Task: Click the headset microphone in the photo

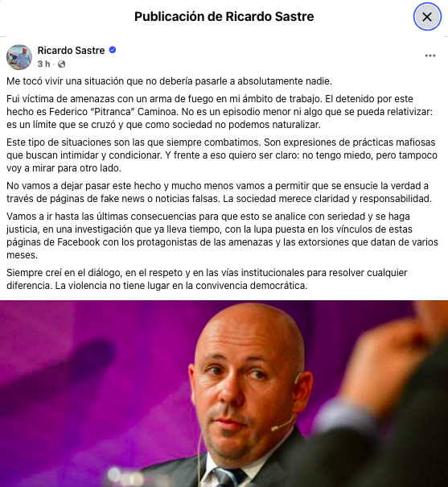Action: pos(282,424)
